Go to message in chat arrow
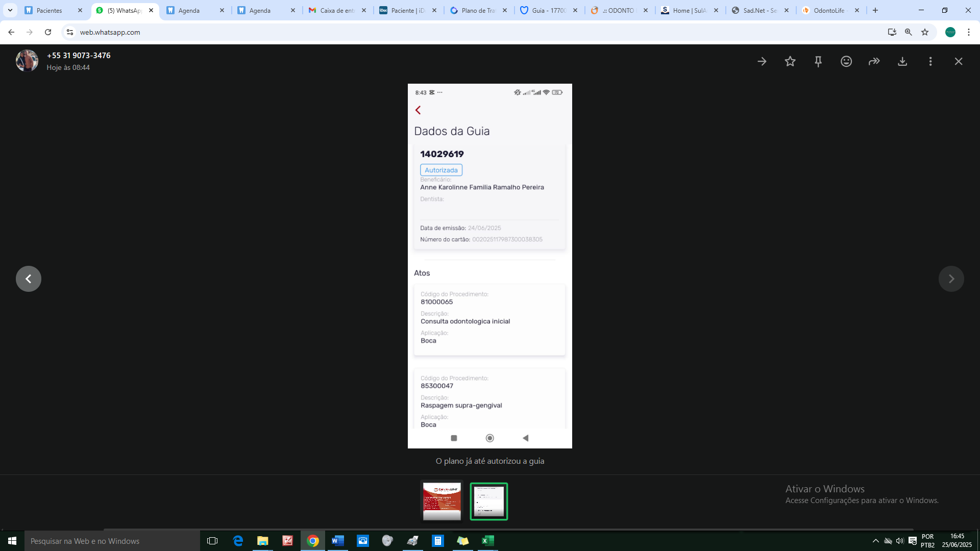The height and width of the screenshot is (551, 980). point(762,62)
